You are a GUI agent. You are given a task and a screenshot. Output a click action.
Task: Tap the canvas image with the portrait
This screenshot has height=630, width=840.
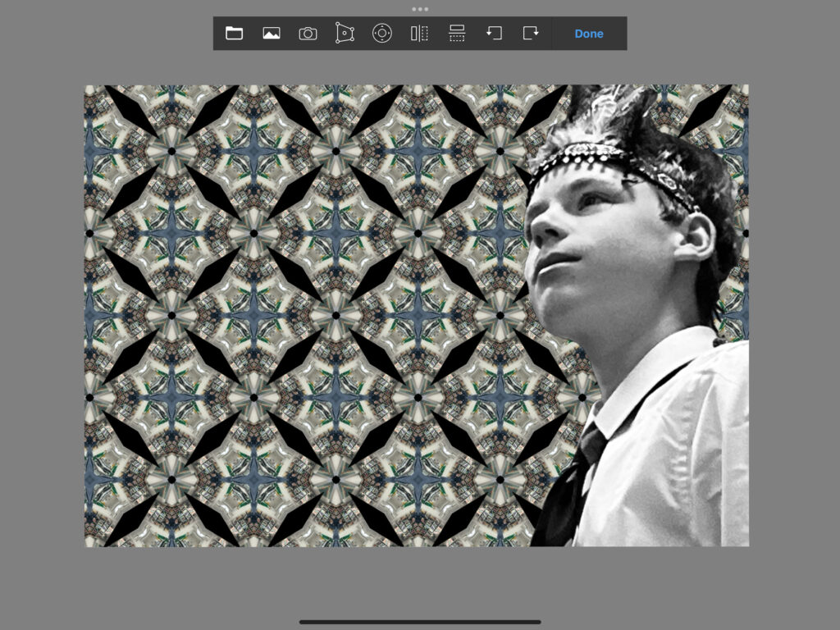tap(417, 316)
